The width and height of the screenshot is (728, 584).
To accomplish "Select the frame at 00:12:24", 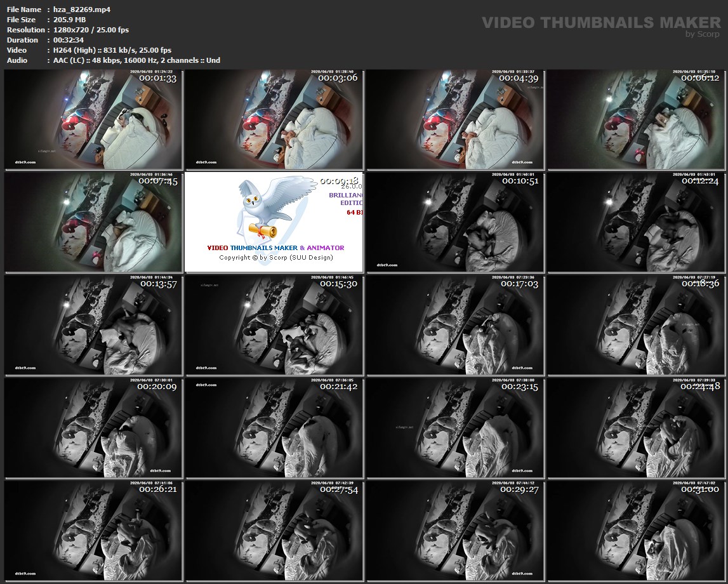I will pyautogui.click(x=637, y=222).
